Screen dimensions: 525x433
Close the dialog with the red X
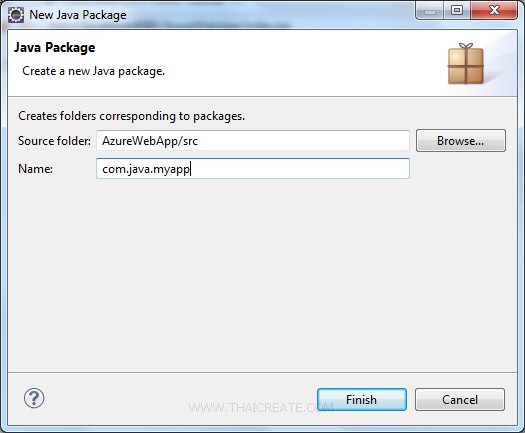494,10
